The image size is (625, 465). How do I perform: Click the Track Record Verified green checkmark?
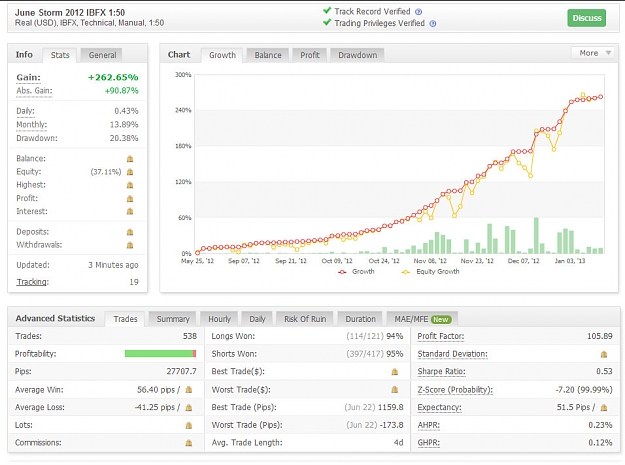tap(327, 11)
